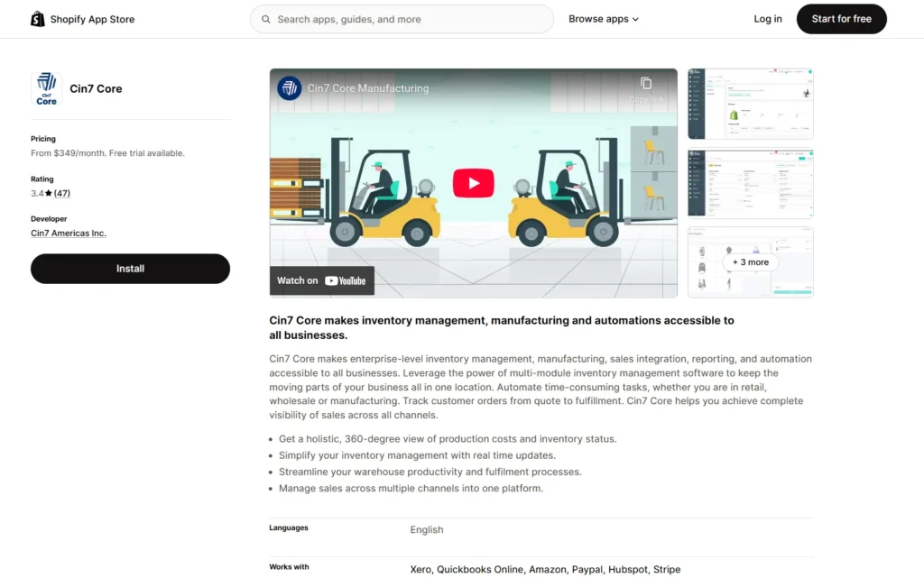924x587 pixels.
Task: Click the Shopify bag logo
Action: (x=38, y=19)
